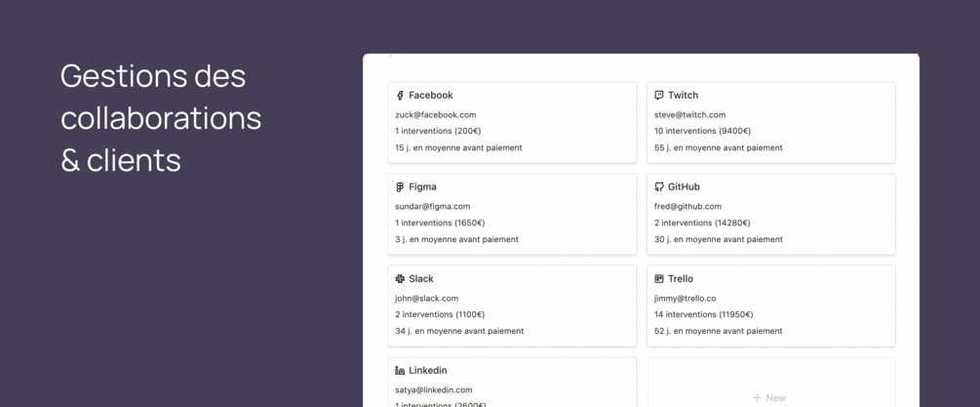
Task: Click the Linkedin logo icon
Action: point(400,371)
